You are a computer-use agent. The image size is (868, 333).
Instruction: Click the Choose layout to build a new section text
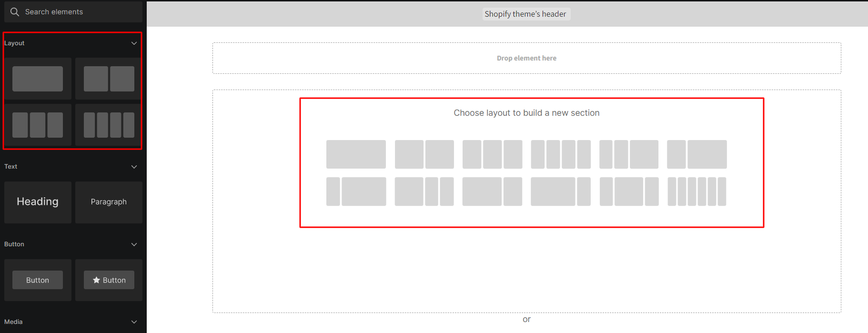[526, 113]
